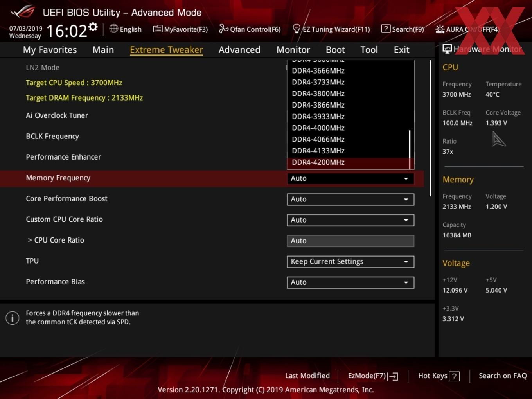Select the Extreme Tweaker tab
The image size is (532, 399).
coord(166,50)
